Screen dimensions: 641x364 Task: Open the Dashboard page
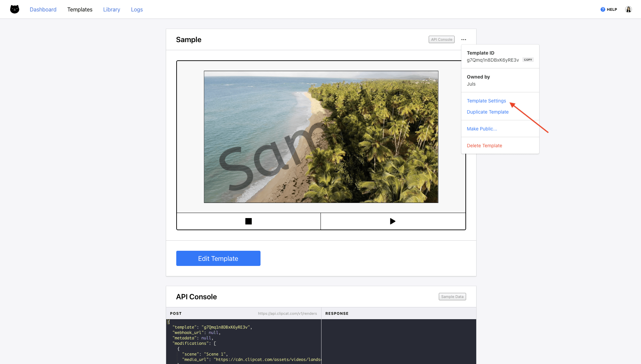point(43,9)
